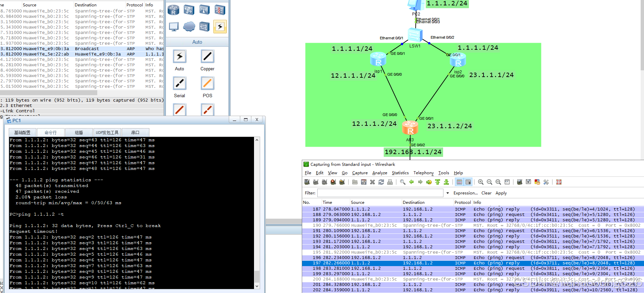Open Wireshark Tools menu
Image resolution: width=644 pixels, height=293 pixels.
[443, 173]
